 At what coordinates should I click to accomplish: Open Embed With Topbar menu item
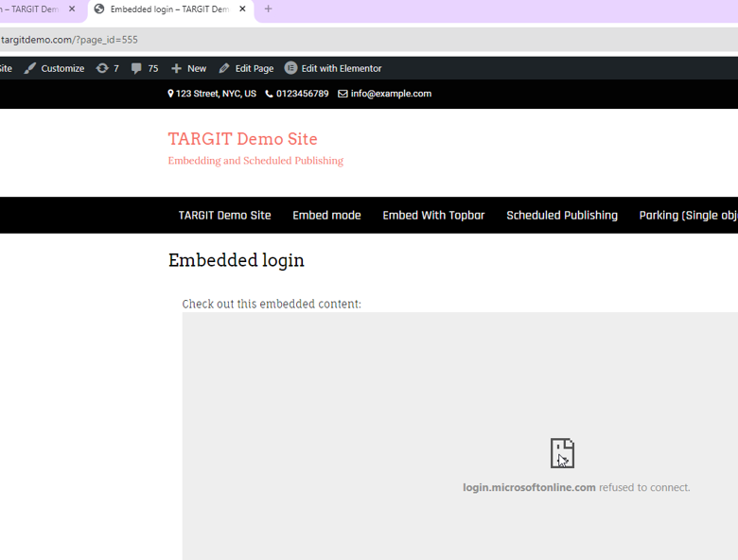point(433,216)
